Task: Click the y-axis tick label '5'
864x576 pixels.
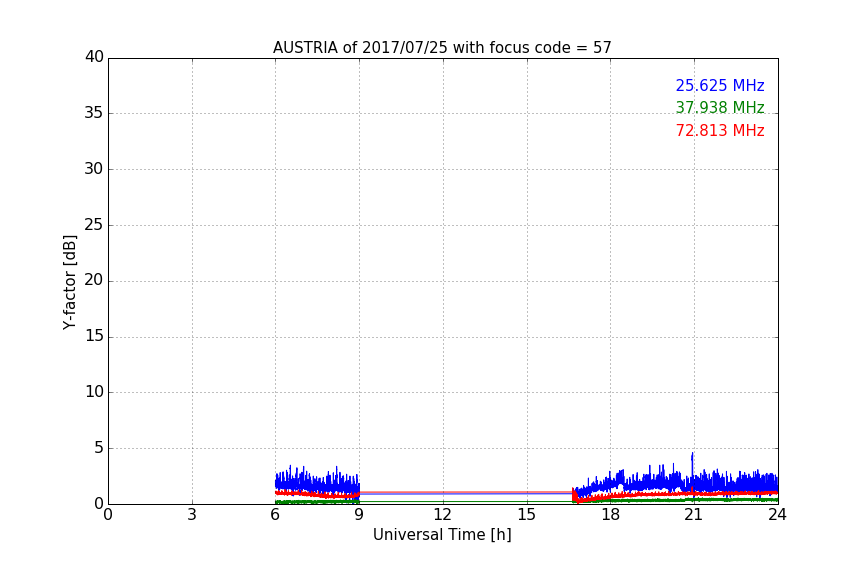Action: (x=99, y=448)
